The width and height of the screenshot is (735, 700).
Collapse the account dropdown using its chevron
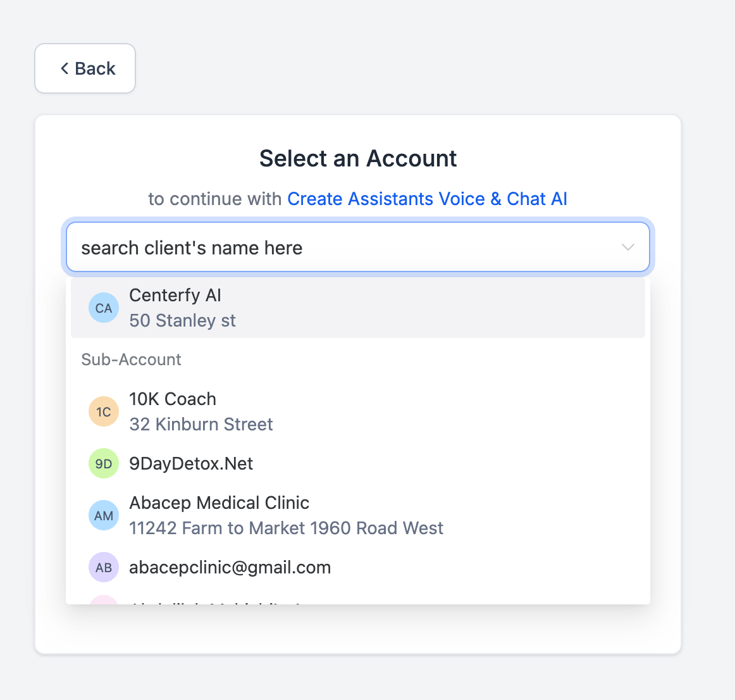[x=627, y=247]
